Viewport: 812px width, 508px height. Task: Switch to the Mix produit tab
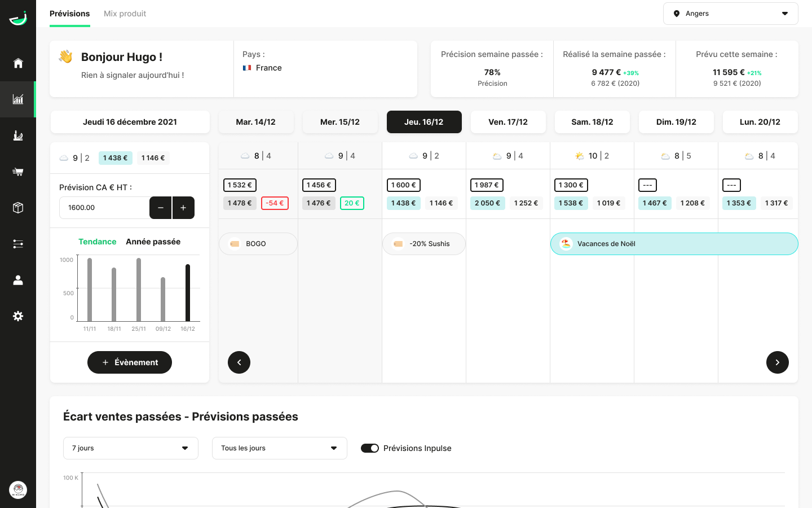pyautogui.click(x=125, y=14)
